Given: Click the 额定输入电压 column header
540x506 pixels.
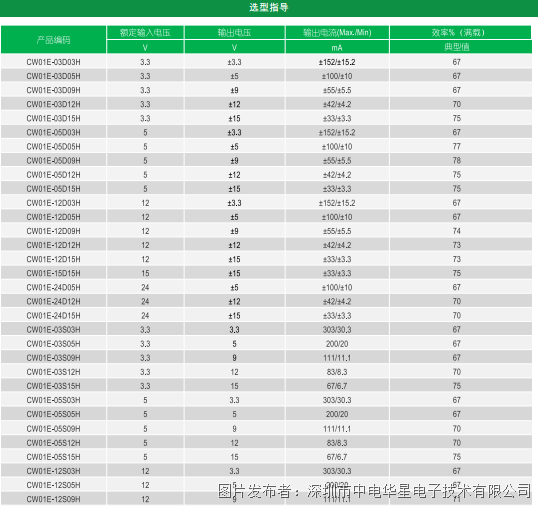Looking at the screenshot, I should 145,33.
